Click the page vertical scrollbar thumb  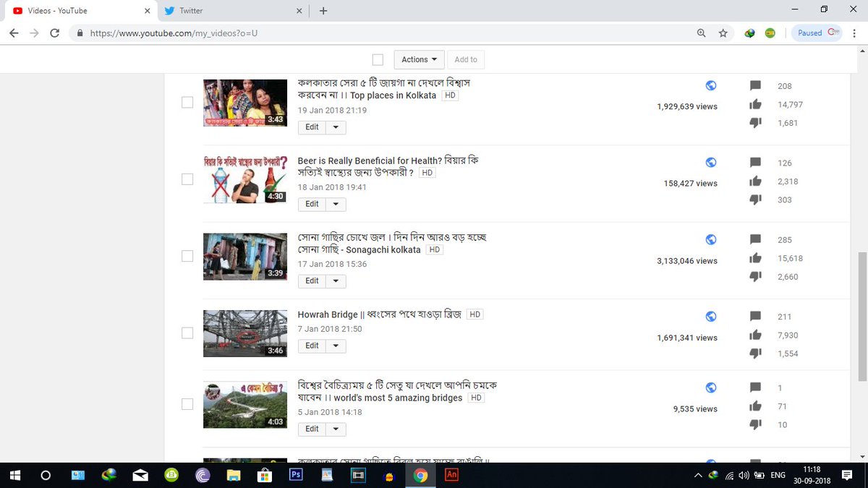(861, 316)
